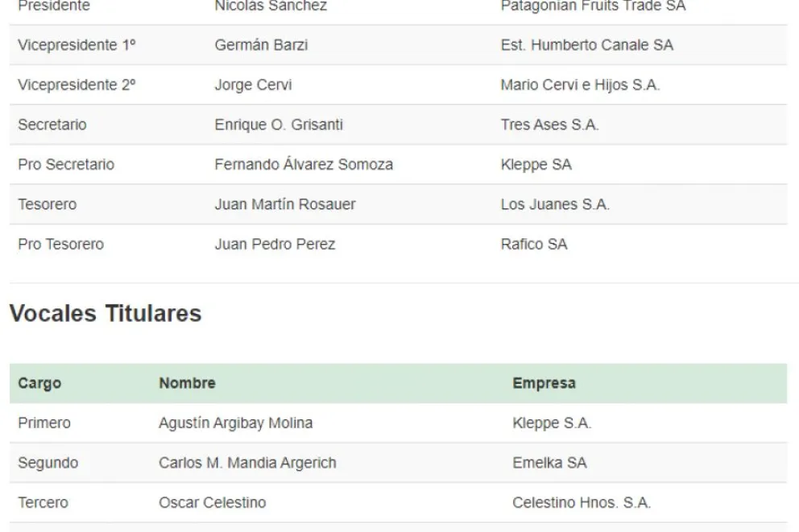Click Fernando Álvarez Somoza name
The width and height of the screenshot is (799, 532).
pos(304,165)
